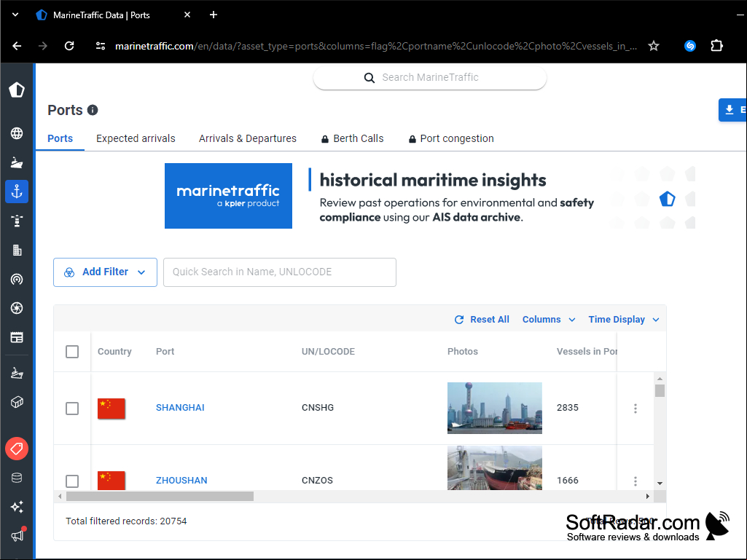Go back using the browser back arrow
This screenshot has width=747, height=560.
pyautogui.click(x=17, y=46)
